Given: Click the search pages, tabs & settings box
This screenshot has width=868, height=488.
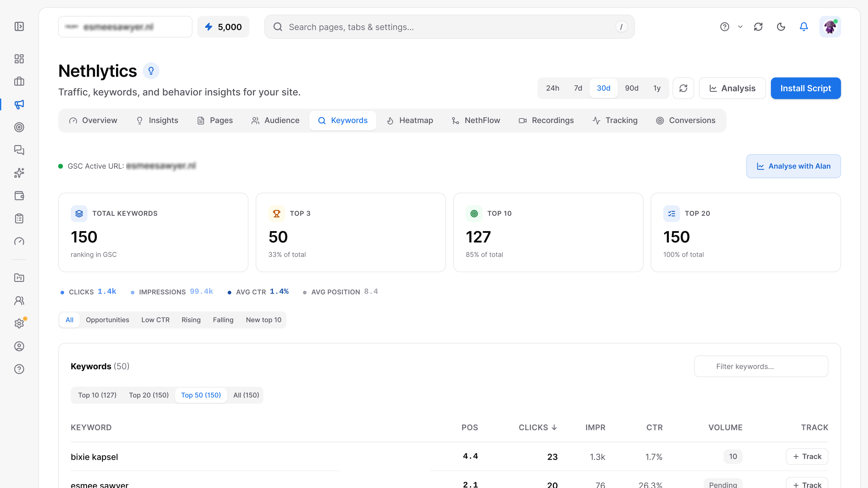Looking at the screenshot, I should [449, 27].
